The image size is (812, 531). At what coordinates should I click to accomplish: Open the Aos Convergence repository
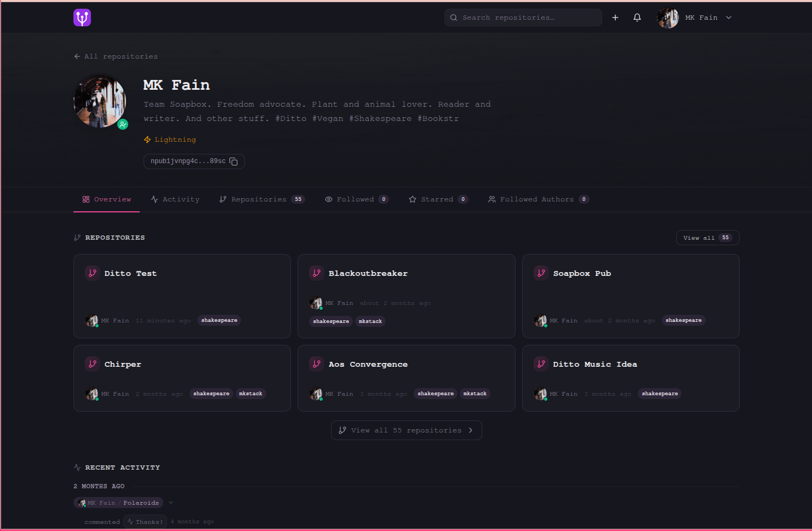coord(368,364)
